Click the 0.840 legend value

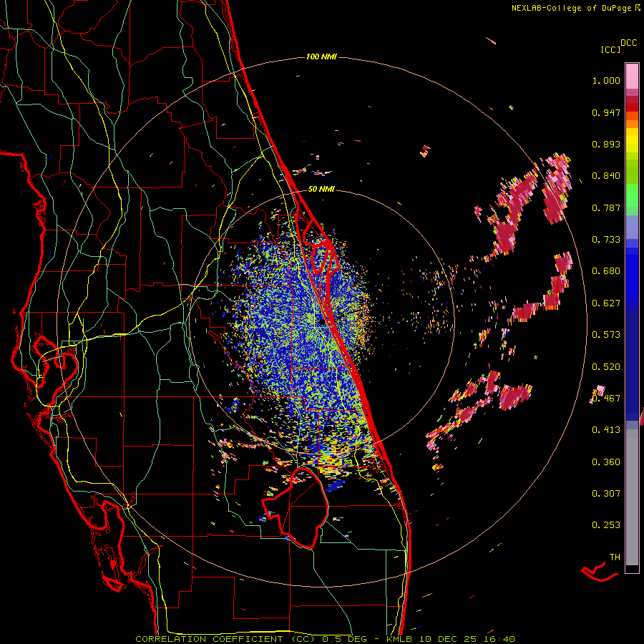(x=606, y=176)
